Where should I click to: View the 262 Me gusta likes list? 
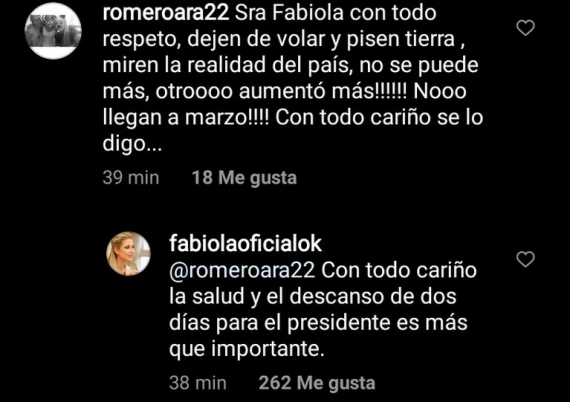pyautogui.click(x=317, y=383)
